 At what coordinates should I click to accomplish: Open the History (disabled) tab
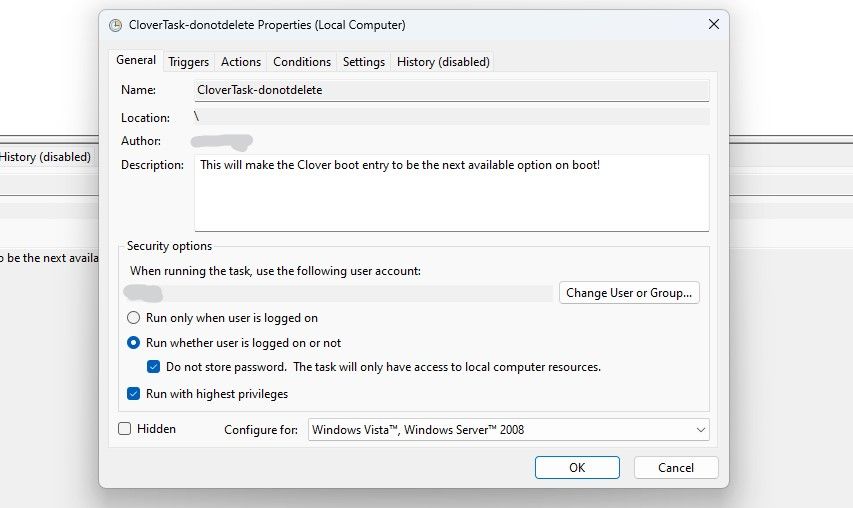click(443, 62)
